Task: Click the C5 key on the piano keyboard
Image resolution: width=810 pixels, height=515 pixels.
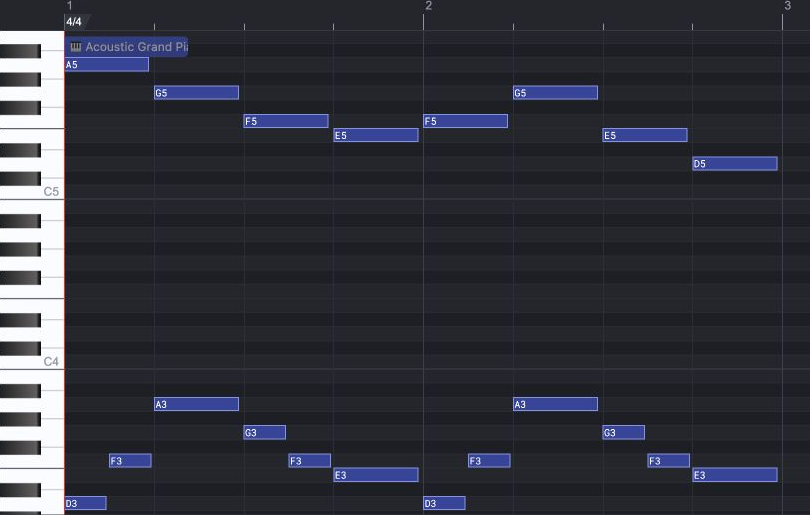Action: 32,192
